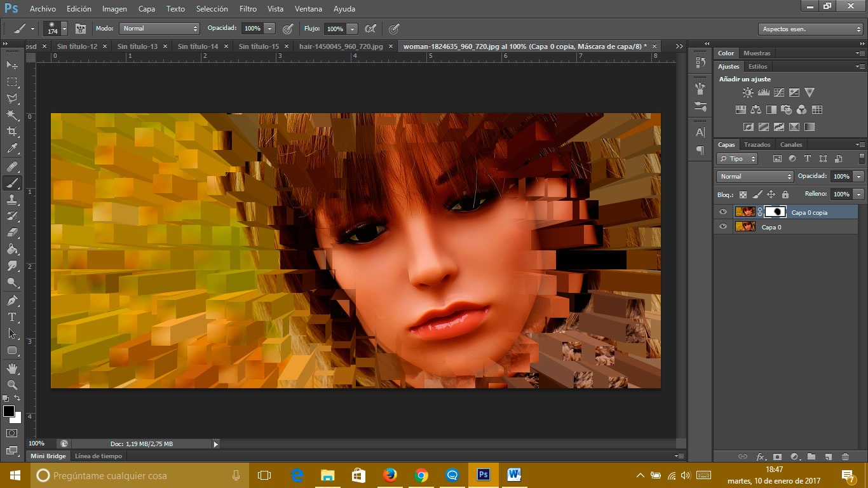Toggle lock transparent pixels in Bloq.

coord(743,194)
